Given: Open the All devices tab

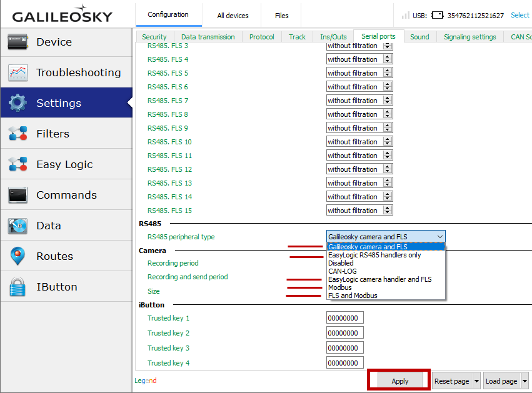Looking at the screenshot, I should pos(233,16).
